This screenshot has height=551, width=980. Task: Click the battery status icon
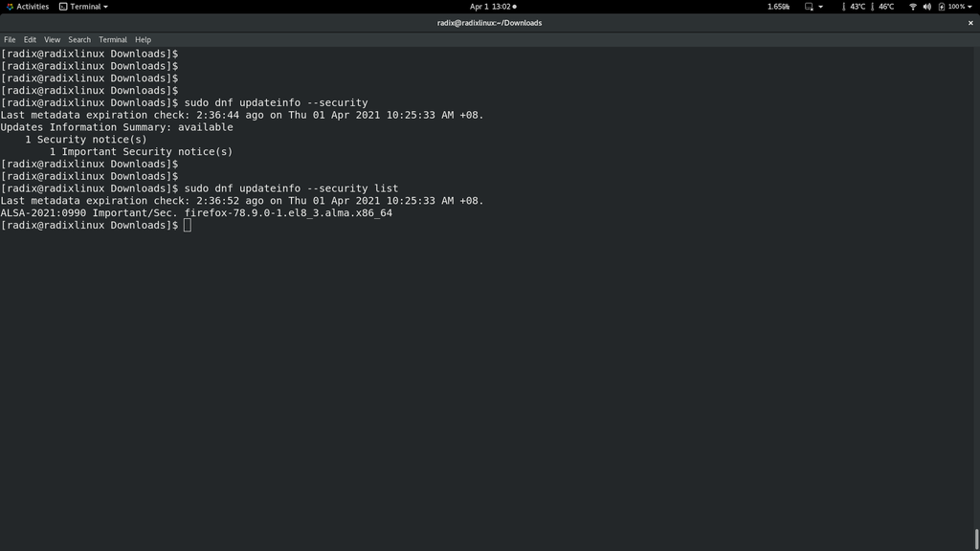click(941, 7)
